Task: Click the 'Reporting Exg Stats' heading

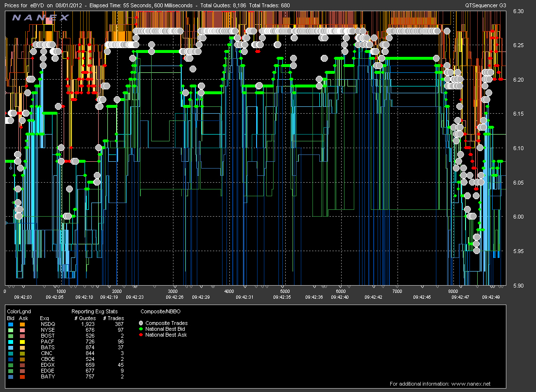Action: coord(94,311)
